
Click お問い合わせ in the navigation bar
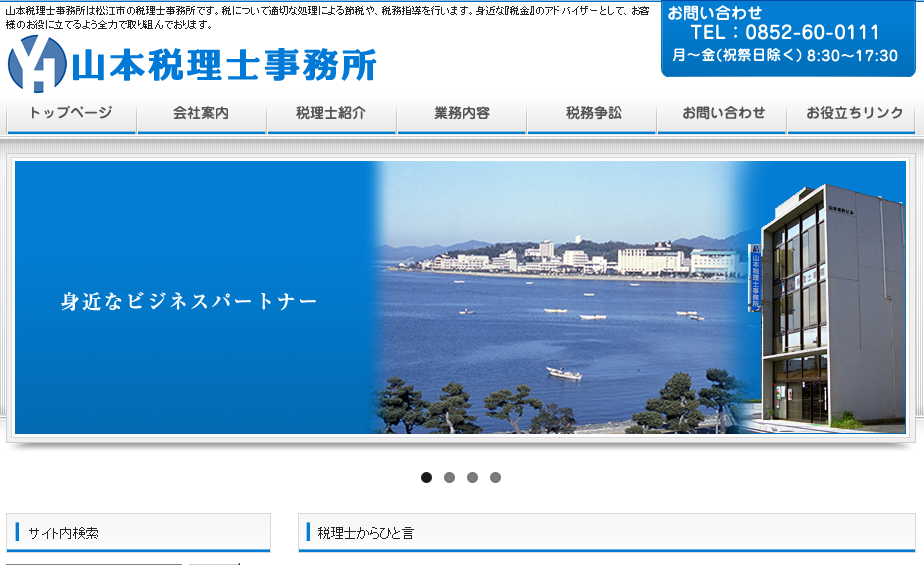pos(721,114)
